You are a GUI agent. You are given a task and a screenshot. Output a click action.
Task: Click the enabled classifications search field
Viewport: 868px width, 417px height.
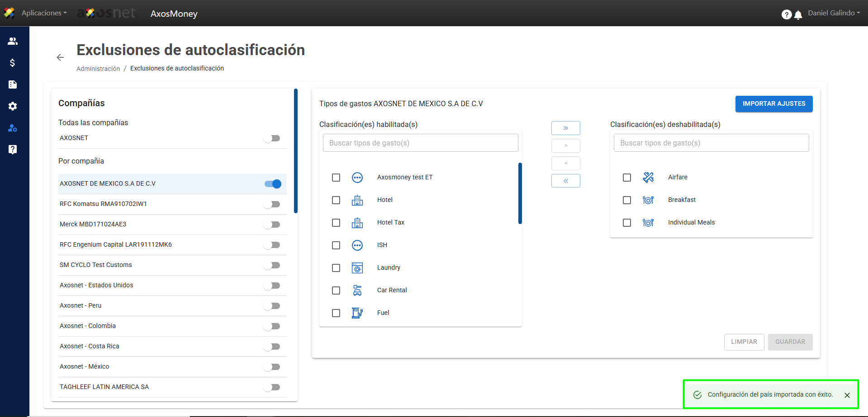click(x=420, y=143)
